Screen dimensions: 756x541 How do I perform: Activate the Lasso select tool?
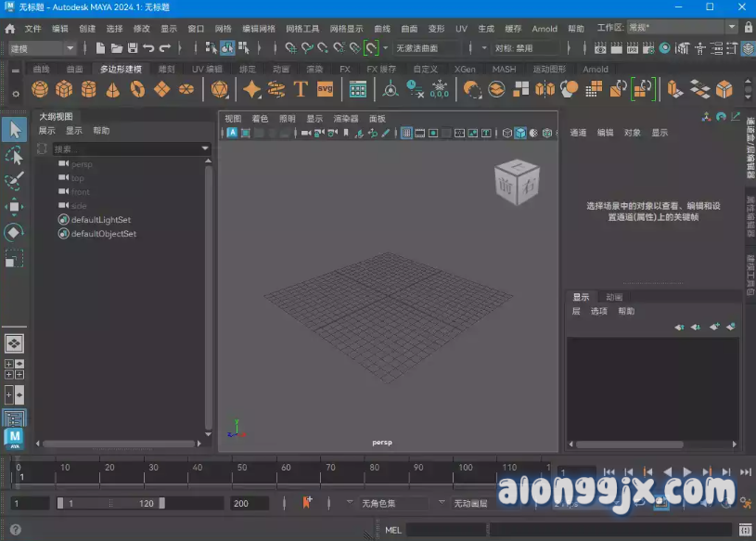[14, 155]
